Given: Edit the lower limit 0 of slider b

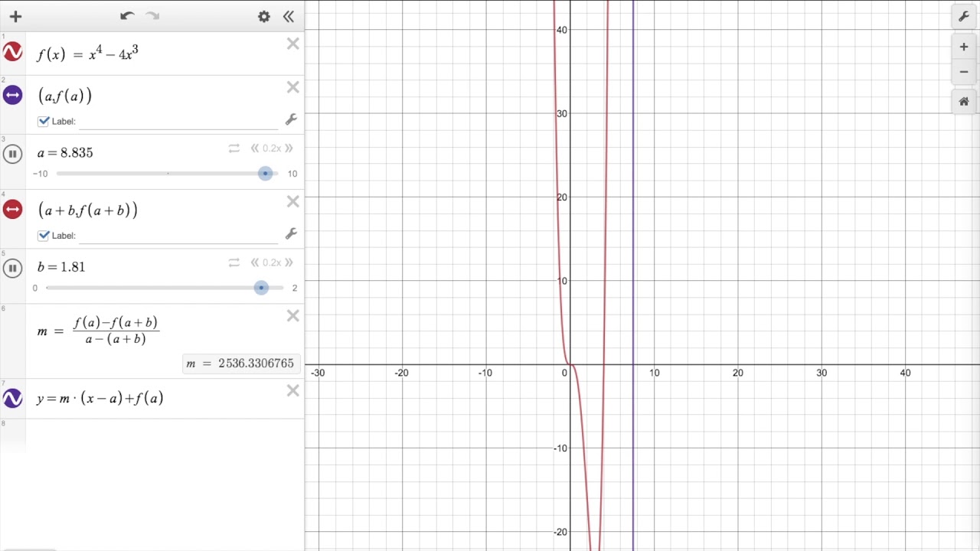Looking at the screenshot, I should [x=34, y=288].
